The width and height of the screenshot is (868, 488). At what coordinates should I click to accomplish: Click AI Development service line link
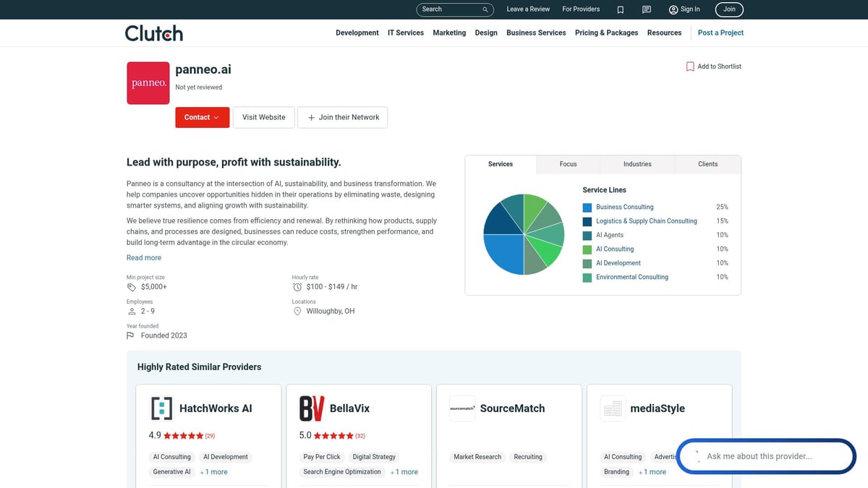(x=618, y=263)
